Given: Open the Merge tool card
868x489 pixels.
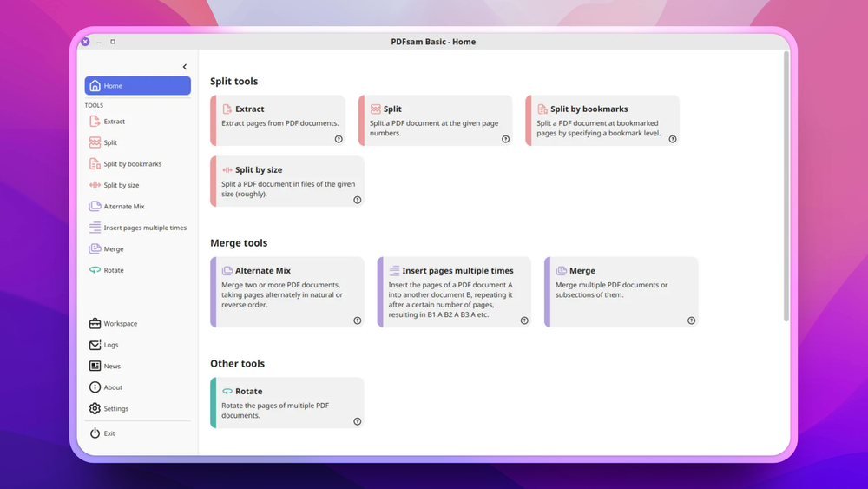Looking at the screenshot, I should pos(621,292).
